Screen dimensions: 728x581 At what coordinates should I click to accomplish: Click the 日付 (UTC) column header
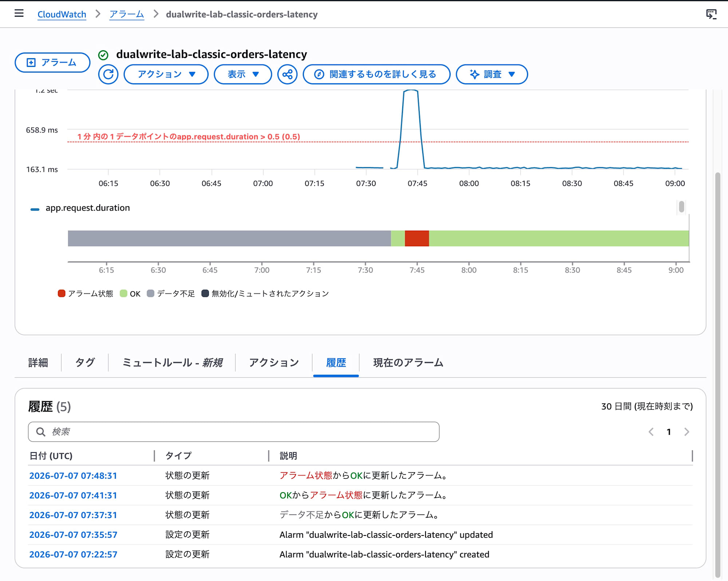pos(51,455)
